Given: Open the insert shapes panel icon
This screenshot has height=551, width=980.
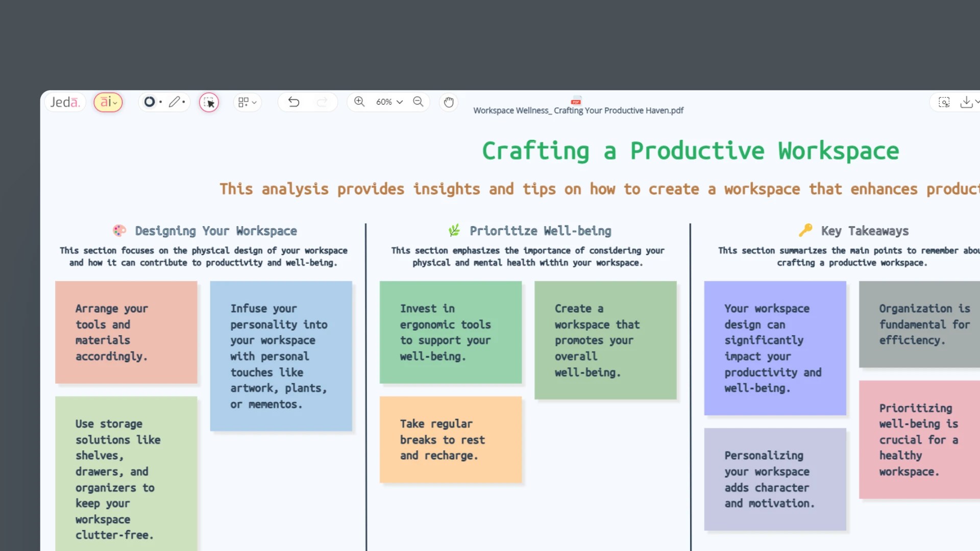Looking at the screenshot, I should (x=243, y=102).
